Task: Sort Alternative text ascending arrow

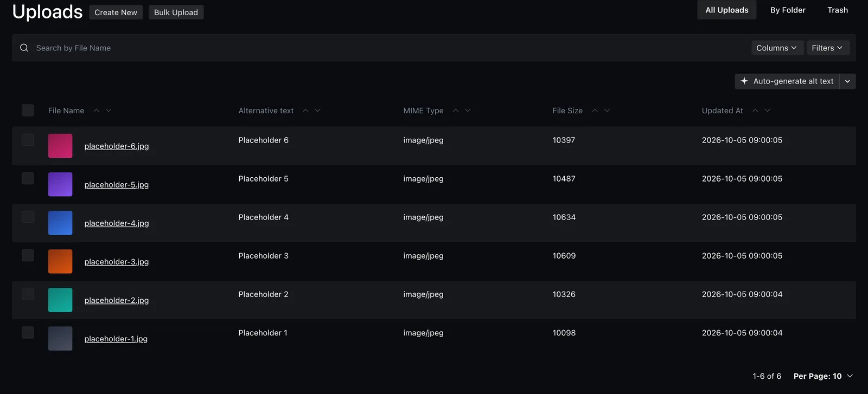Action: pos(305,111)
